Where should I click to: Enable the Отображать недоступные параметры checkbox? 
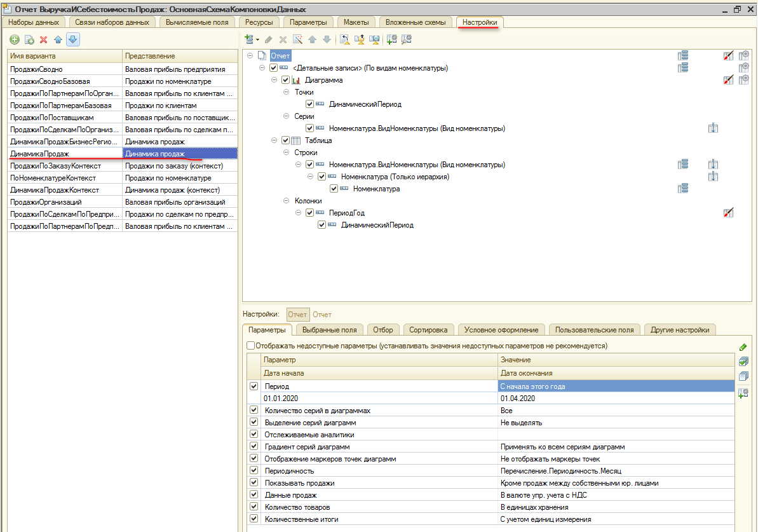pos(250,346)
